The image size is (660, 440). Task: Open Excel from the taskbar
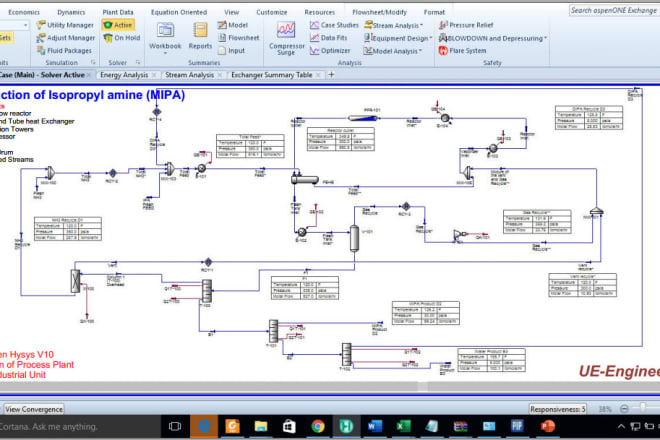(403, 427)
